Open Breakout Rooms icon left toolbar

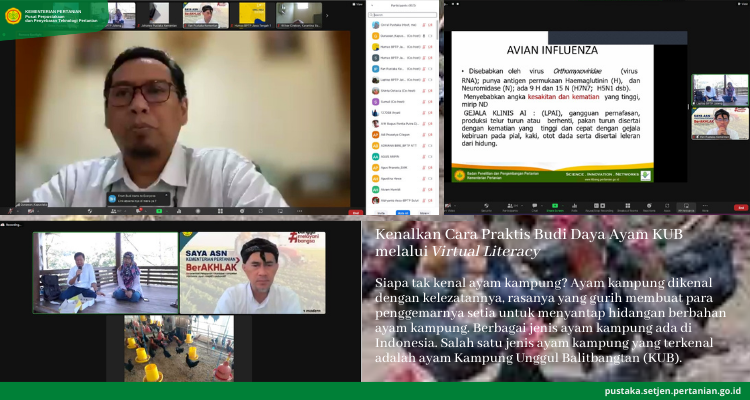[221, 211]
